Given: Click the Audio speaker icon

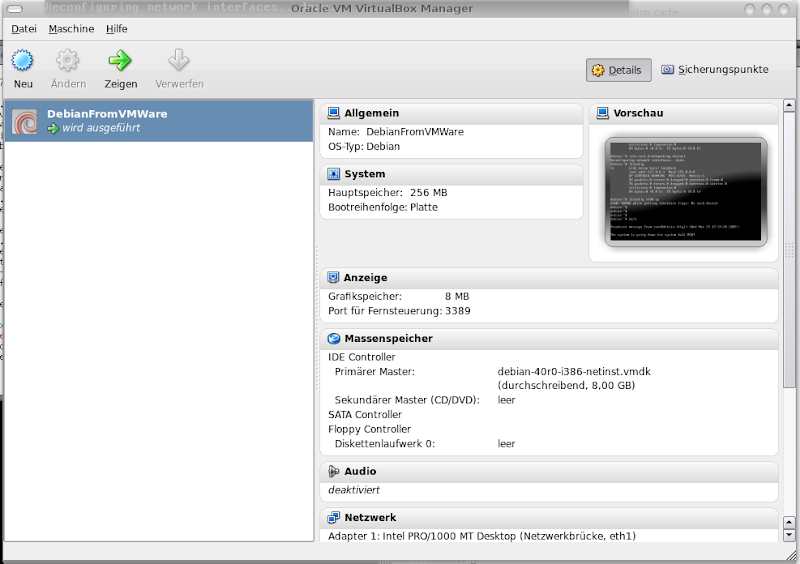Looking at the screenshot, I should [334, 471].
